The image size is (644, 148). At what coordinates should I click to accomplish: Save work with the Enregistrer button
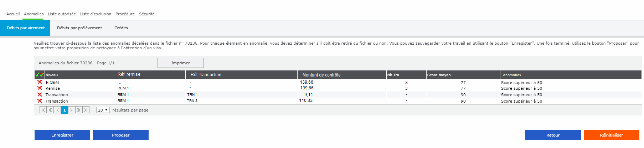(x=62, y=135)
